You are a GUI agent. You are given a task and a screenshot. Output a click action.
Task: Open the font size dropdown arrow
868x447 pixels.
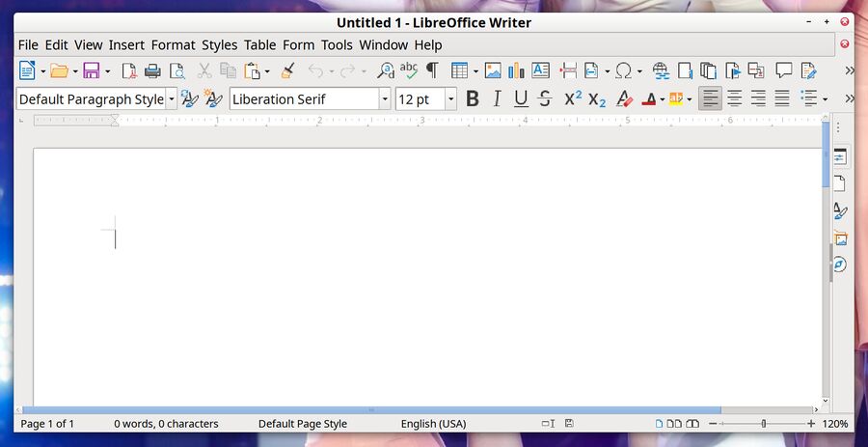450,99
